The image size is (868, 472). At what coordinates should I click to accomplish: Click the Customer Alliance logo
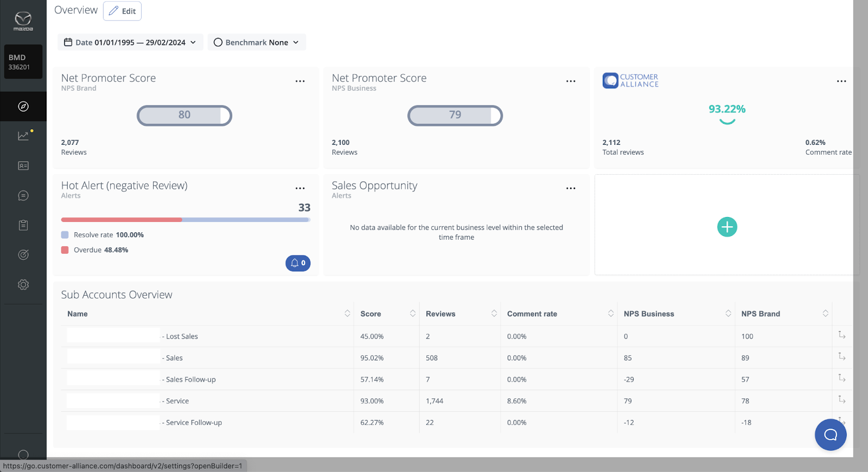coord(630,81)
